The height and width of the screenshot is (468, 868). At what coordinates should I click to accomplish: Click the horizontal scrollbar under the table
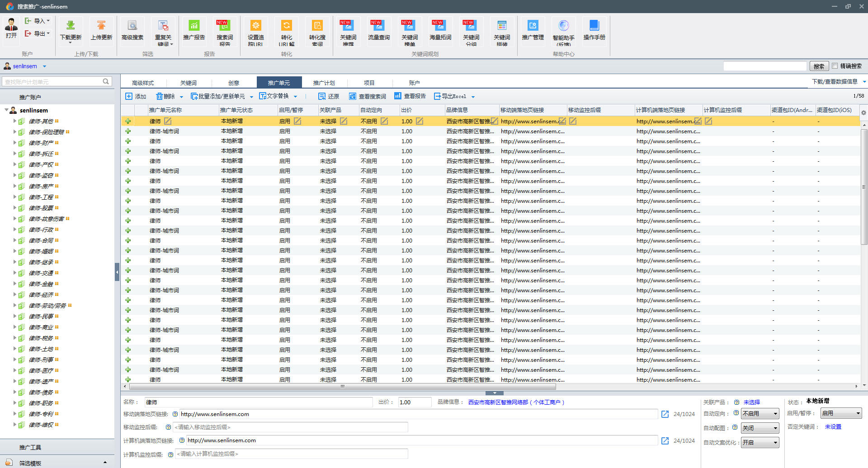[x=342, y=387]
